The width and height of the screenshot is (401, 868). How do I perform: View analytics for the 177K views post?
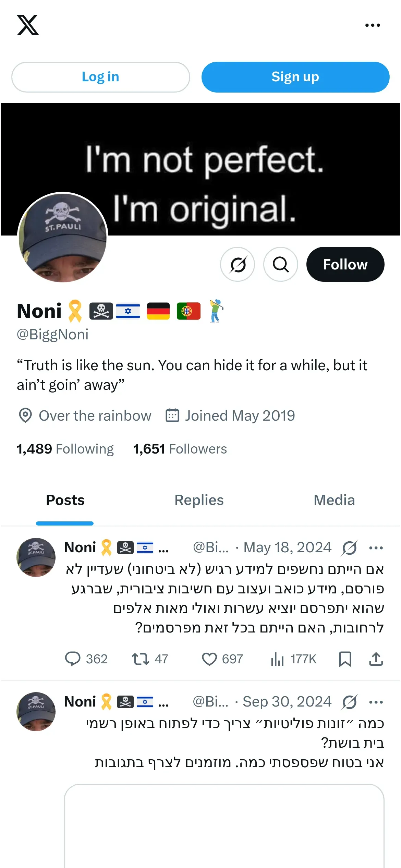(x=278, y=659)
